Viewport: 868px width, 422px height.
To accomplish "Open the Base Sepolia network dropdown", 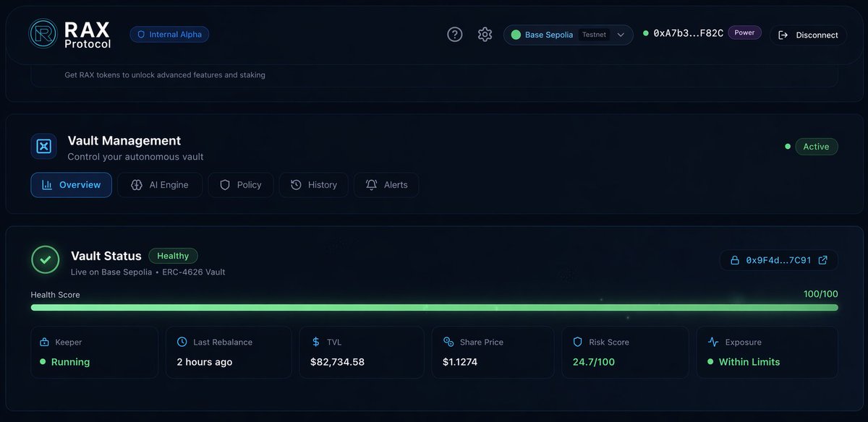I will tap(568, 35).
